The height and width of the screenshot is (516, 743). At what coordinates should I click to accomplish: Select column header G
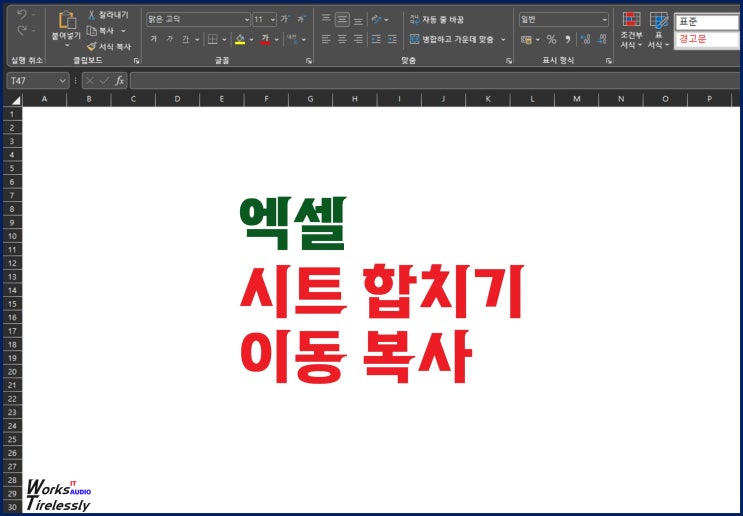310,99
